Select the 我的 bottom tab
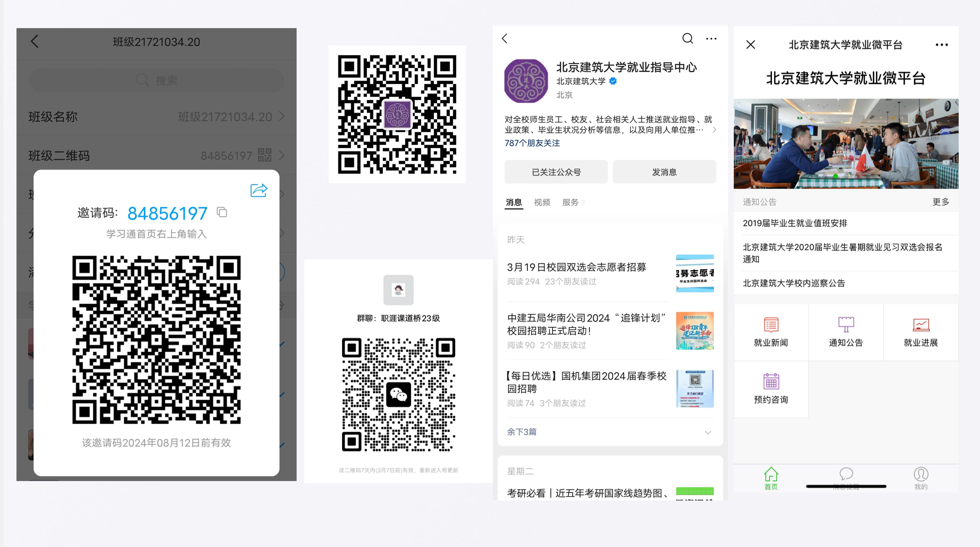 [x=920, y=478]
